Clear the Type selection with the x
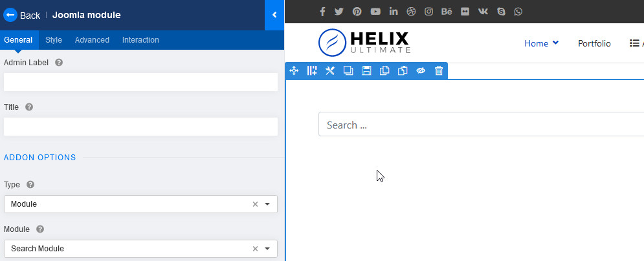The width and height of the screenshot is (644, 261). point(255,204)
